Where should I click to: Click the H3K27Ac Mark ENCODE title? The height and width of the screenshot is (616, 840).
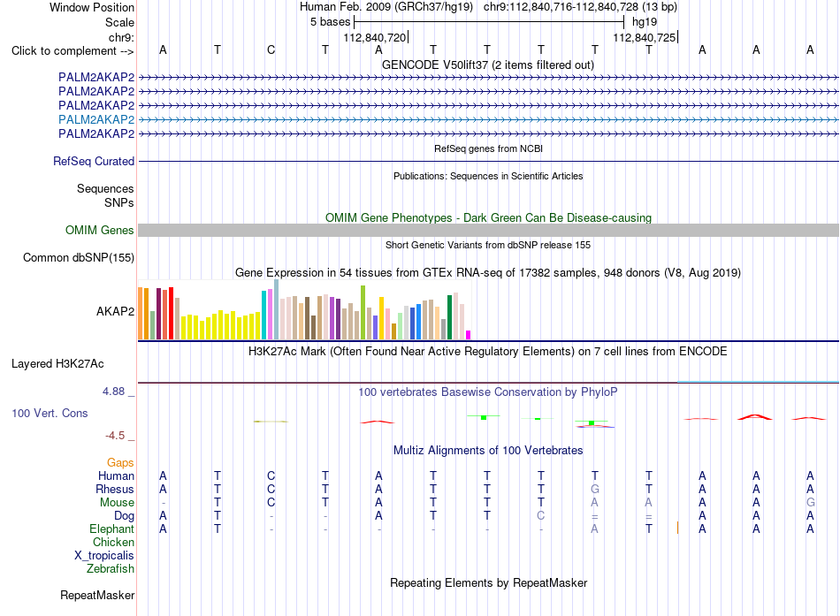pyautogui.click(x=488, y=352)
